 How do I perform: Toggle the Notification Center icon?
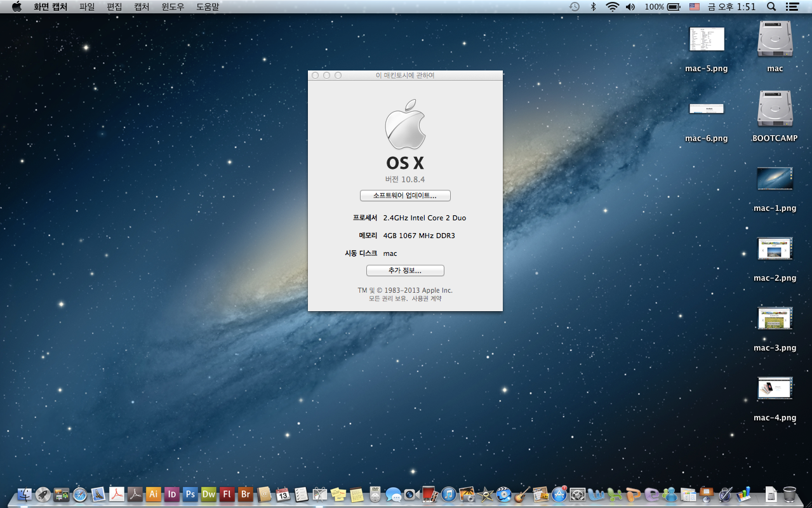(792, 6)
